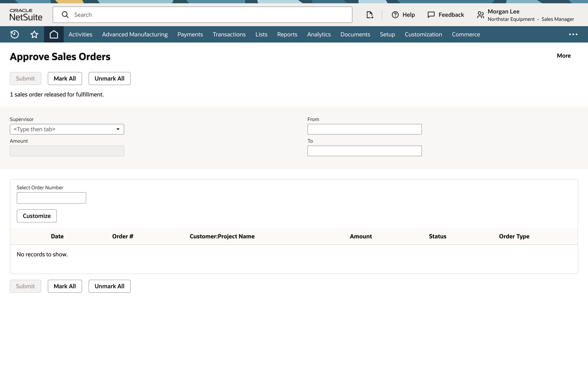The height and width of the screenshot is (368, 588).
Task: Open the navigation overflow ellipsis menu
Action: tap(573, 34)
